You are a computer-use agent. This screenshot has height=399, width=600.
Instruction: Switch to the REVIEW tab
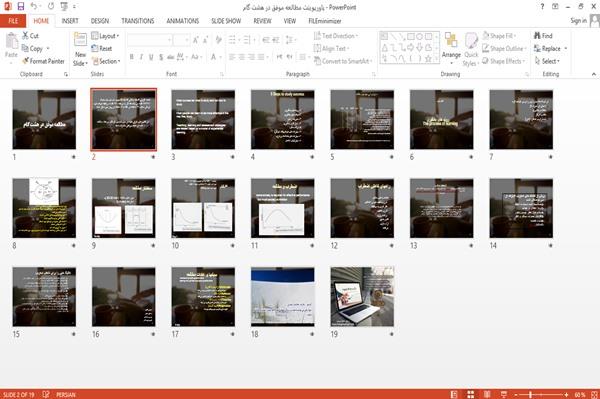coord(262,21)
